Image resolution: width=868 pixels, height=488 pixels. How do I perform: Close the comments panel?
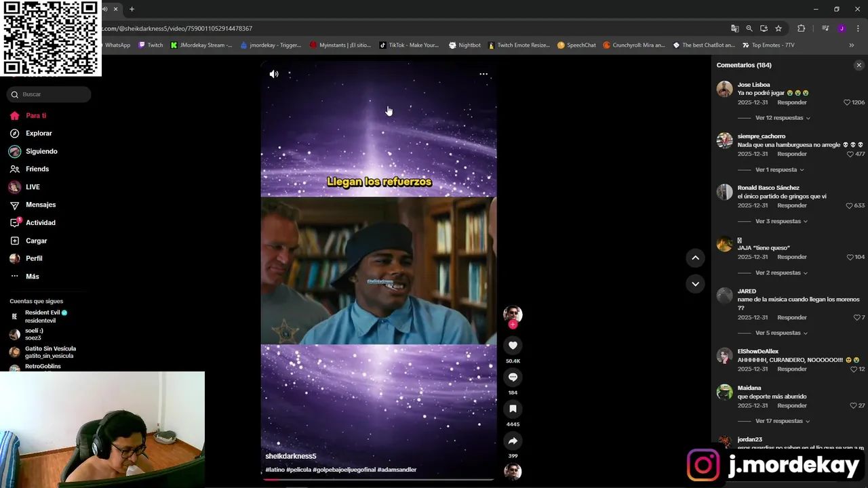(859, 65)
